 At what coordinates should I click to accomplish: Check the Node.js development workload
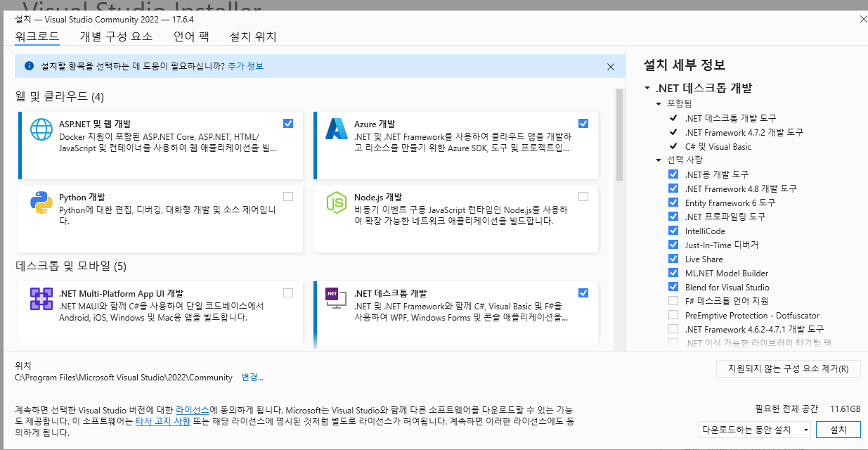tap(583, 196)
